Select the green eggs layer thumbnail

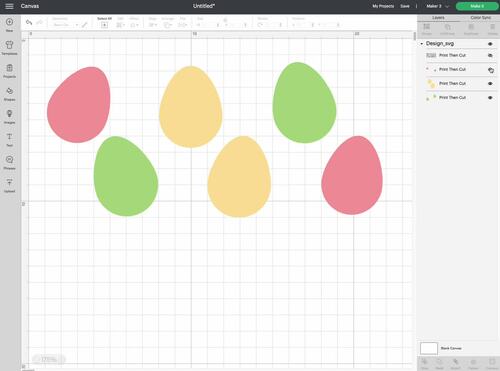click(x=431, y=98)
